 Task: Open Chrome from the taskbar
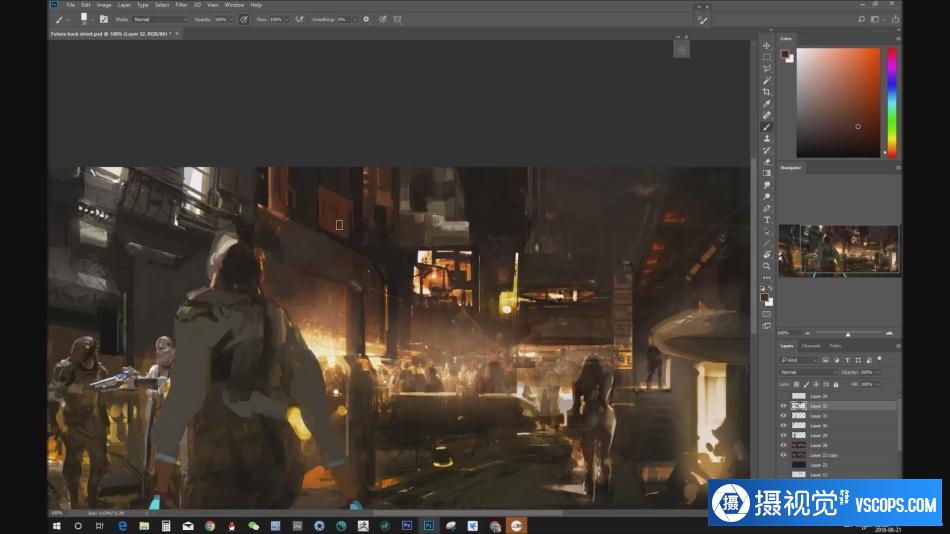coord(210,526)
